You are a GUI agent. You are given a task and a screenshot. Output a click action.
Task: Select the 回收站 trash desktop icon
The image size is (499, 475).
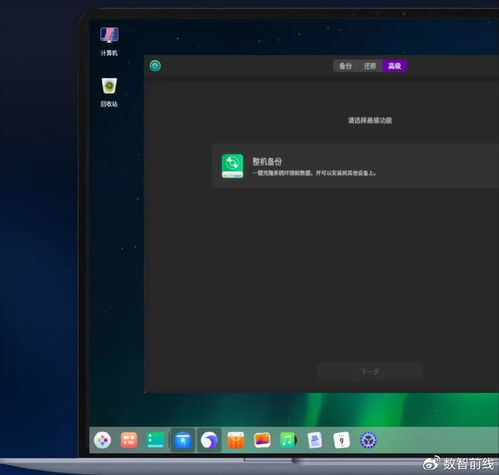click(x=109, y=92)
